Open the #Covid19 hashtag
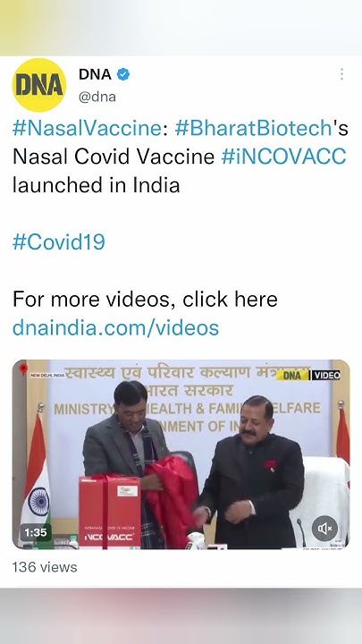The height and width of the screenshot is (644, 362). pyautogui.click(x=59, y=241)
